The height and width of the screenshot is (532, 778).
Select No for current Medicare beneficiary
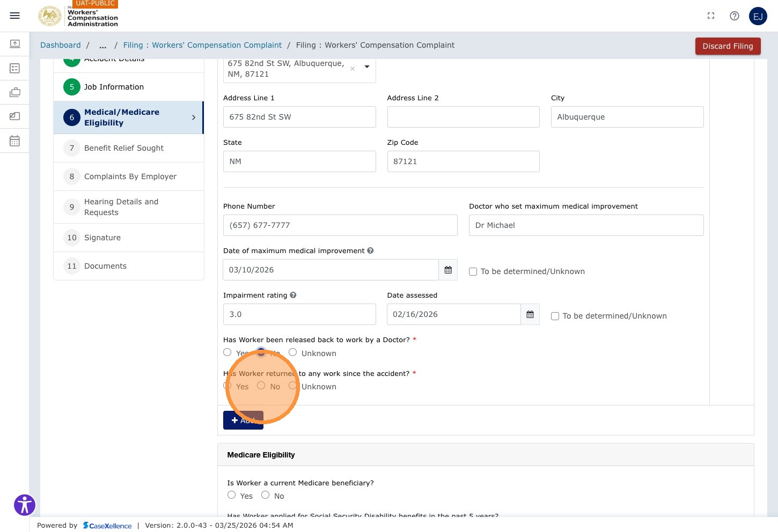coord(265,495)
